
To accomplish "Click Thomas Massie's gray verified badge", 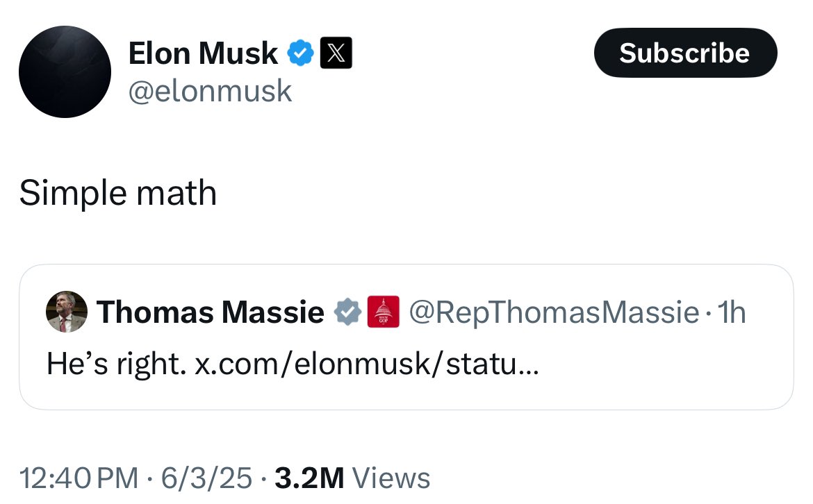I will click(x=347, y=312).
